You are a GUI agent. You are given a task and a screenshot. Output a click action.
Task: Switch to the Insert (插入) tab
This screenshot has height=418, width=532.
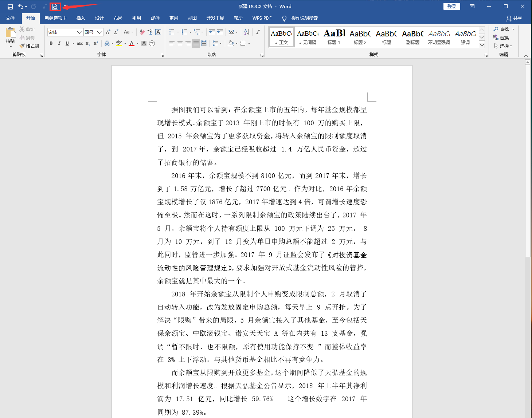coord(81,18)
